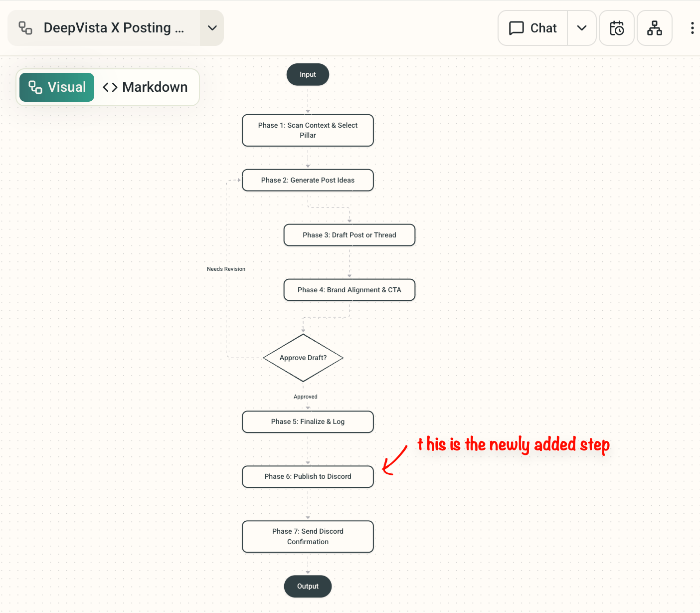Viewport: 700px width, 613px height.
Task: Click the hierarchy diagram icon
Action: point(655,28)
